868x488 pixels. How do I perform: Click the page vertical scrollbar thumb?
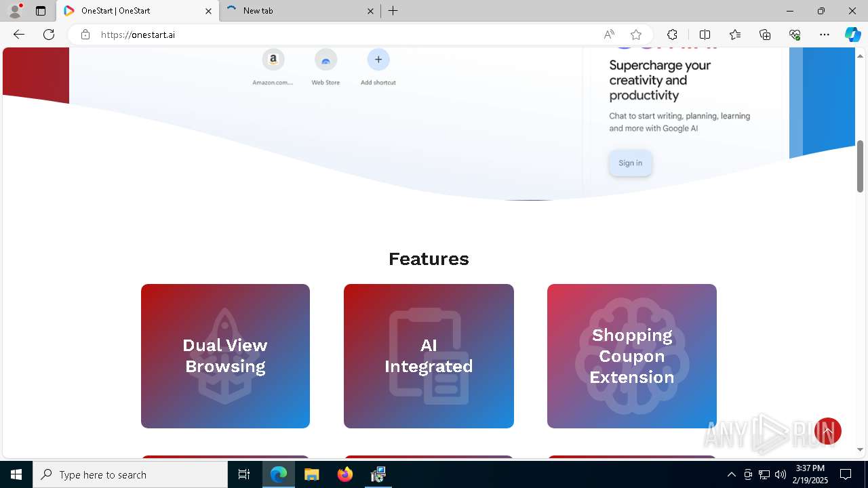click(860, 166)
